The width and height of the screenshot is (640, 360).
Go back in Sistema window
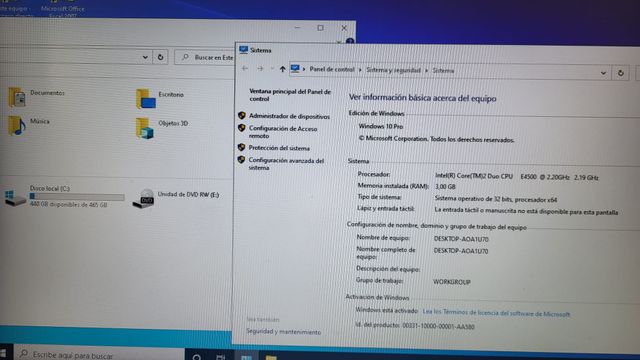[245, 69]
